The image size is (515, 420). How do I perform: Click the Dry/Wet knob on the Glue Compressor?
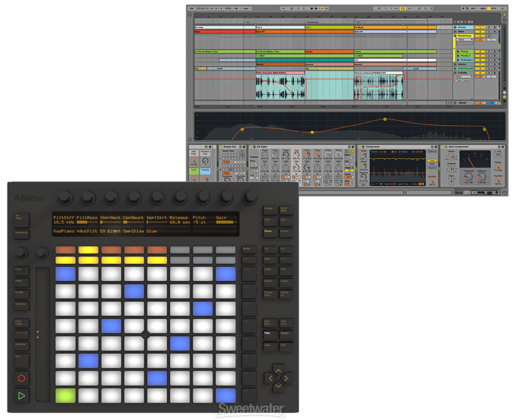[498, 180]
